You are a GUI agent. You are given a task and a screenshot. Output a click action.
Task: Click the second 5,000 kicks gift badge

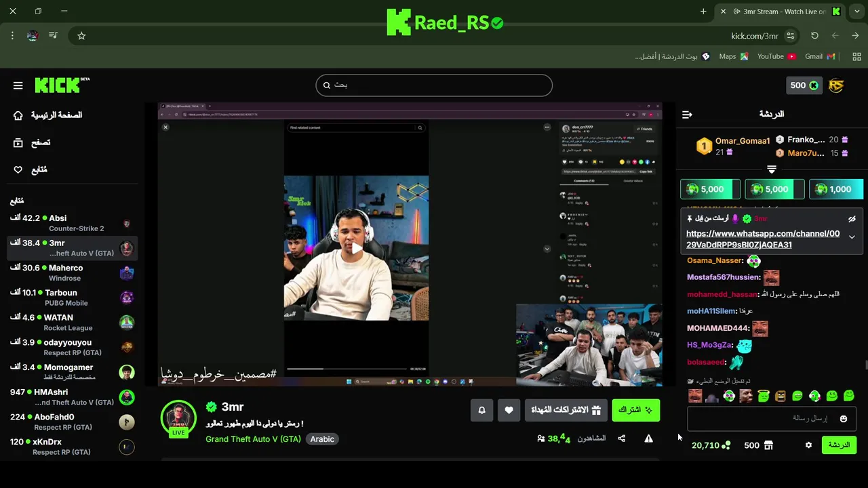[774, 189]
